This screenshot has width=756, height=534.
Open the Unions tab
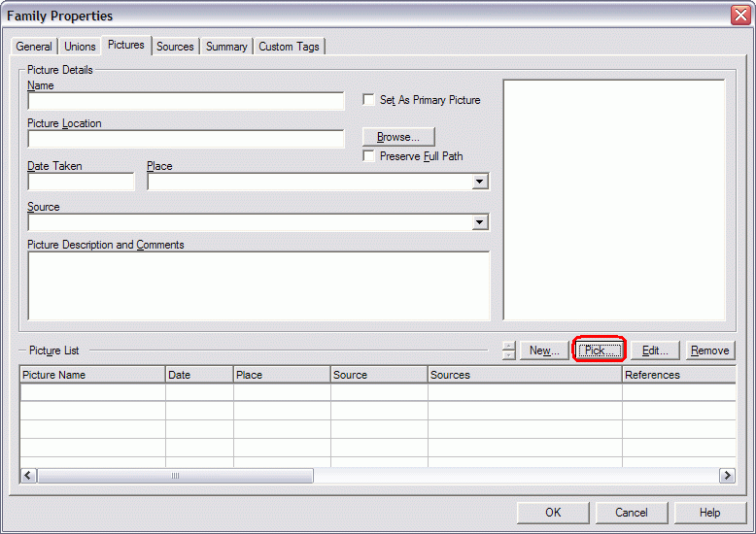click(x=80, y=47)
